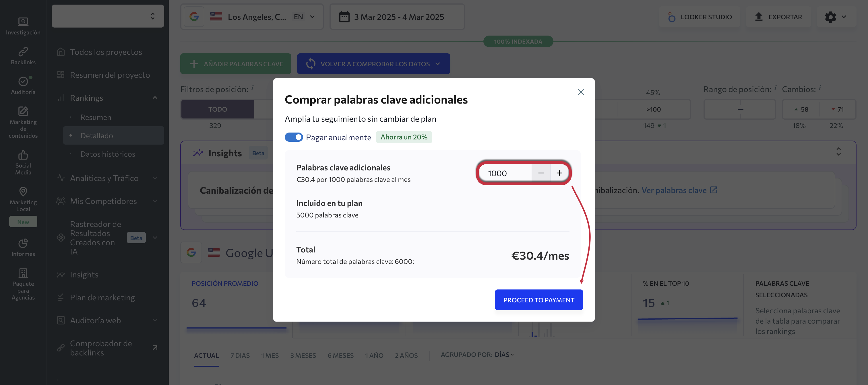
Task: Select Datos históricos under Rankings
Action: coord(107,154)
